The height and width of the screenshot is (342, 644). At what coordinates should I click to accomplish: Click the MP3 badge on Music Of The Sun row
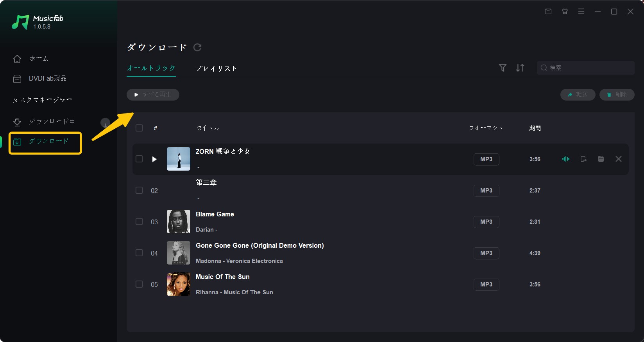pos(486,284)
